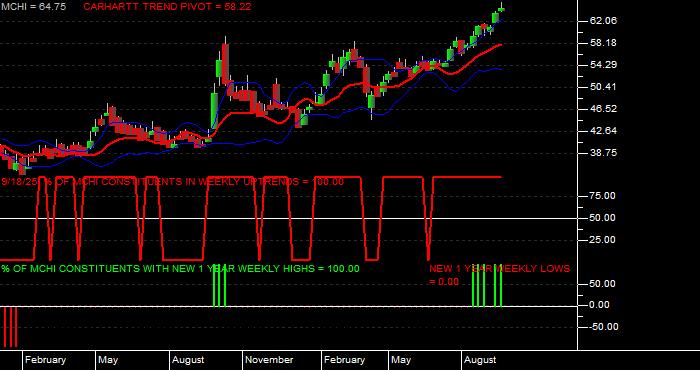Image resolution: width=700 pixels, height=370 pixels.
Task: Click the 58.18 price axis value
Action: 603,43
